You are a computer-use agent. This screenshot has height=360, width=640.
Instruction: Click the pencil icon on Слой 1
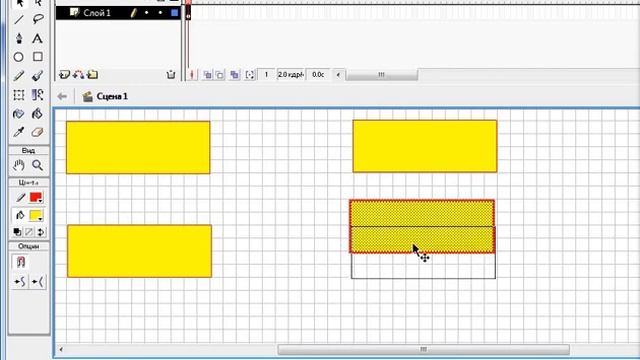pos(133,13)
